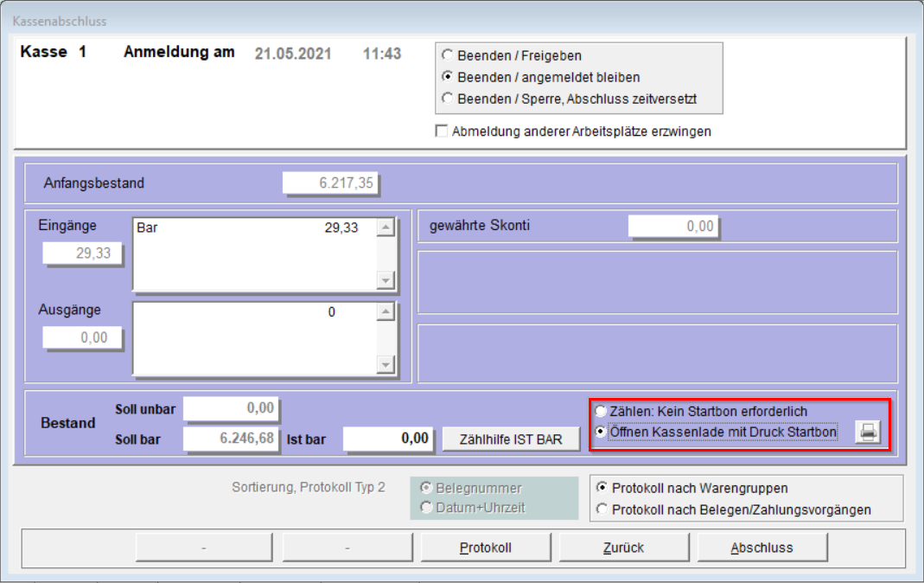Click the 'Ist bar' amount field
The height and width of the screenshot is (583, 924).
[388, 439]
